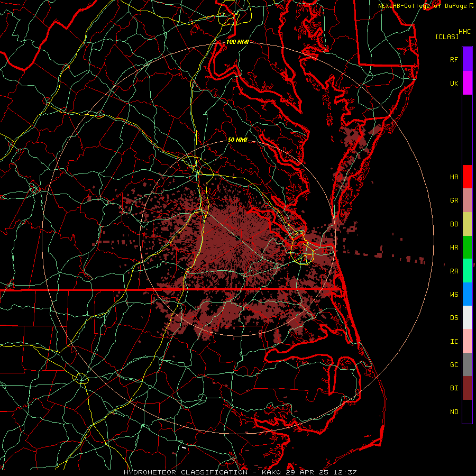The image size is (476, 476).
Task: Click the GC legend label
Action: pyautogui.click(x=454, y=365)
